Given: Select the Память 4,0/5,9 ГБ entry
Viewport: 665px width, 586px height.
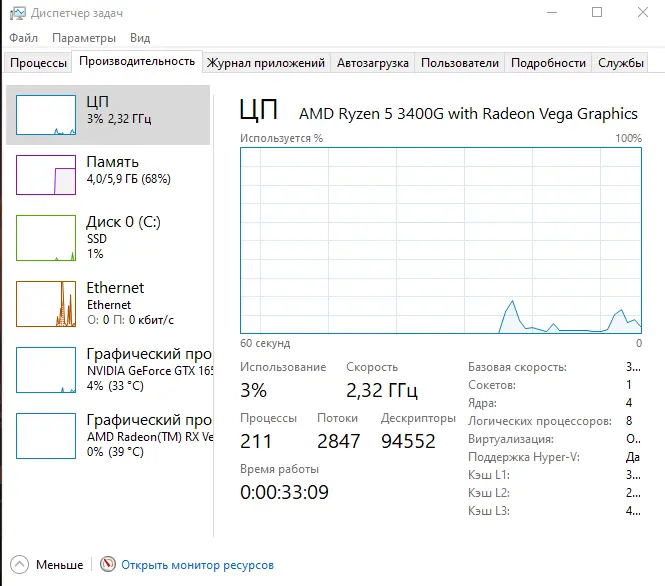Looking at the screenshot, I should [108, 175].
